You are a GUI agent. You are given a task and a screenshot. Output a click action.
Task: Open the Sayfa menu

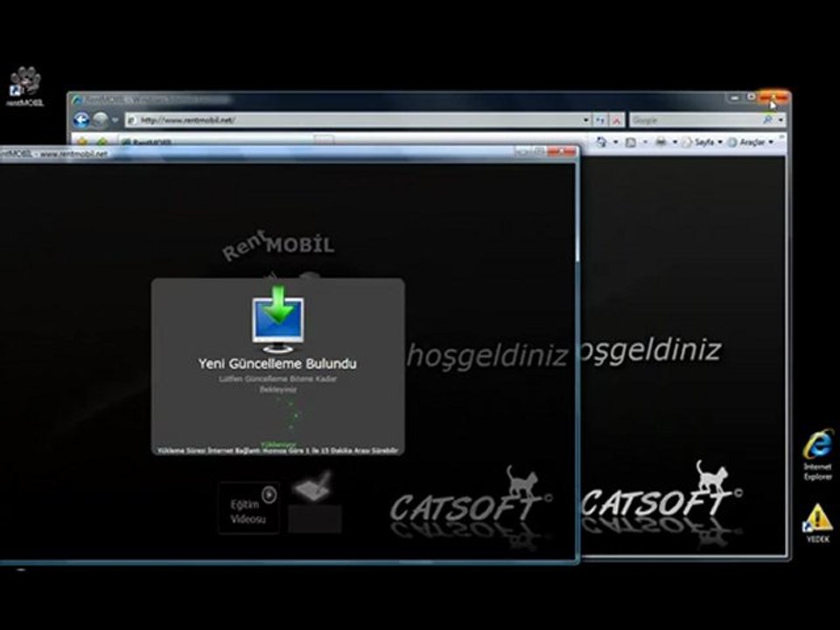tap(702, 142)
